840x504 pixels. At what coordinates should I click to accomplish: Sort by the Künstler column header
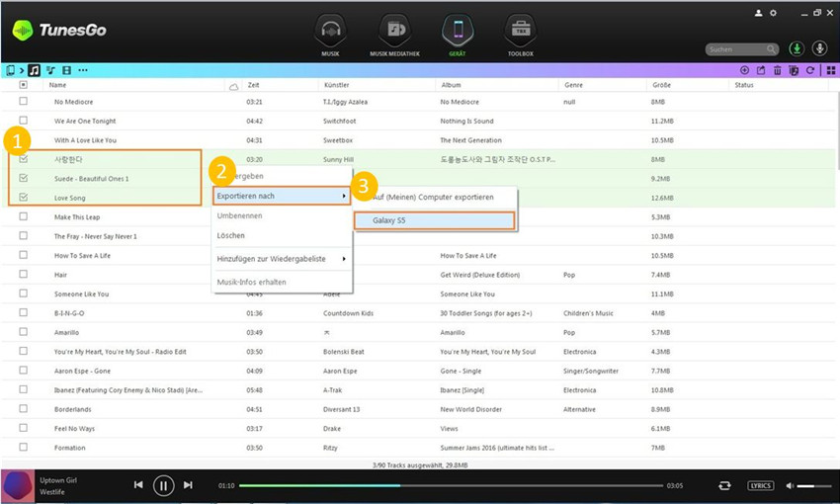[336, 85]
